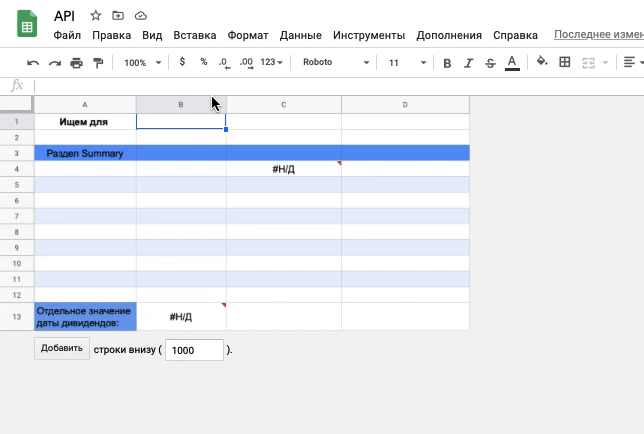Open the Справка menu
644x434 pixels.
click(515, 35)
